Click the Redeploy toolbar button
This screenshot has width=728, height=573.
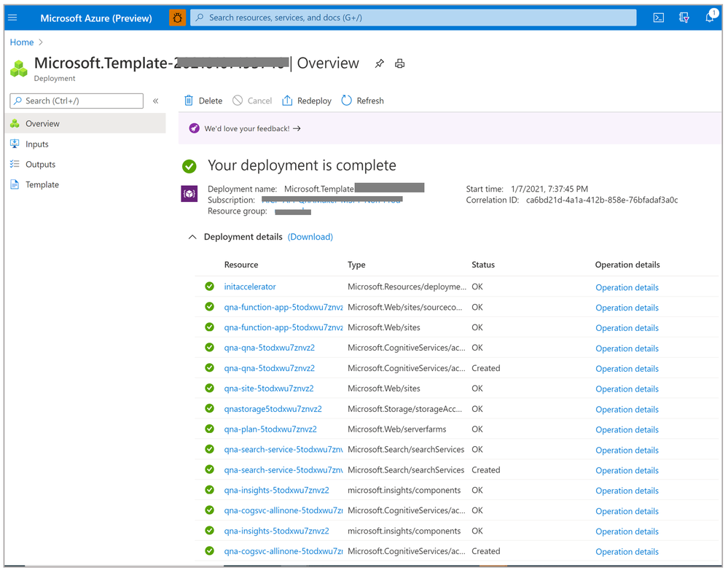click(x=307, y=101)
